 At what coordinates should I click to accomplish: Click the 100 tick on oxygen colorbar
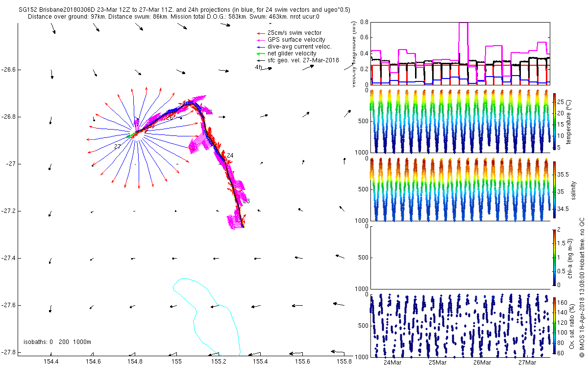[x=563, y=332]
